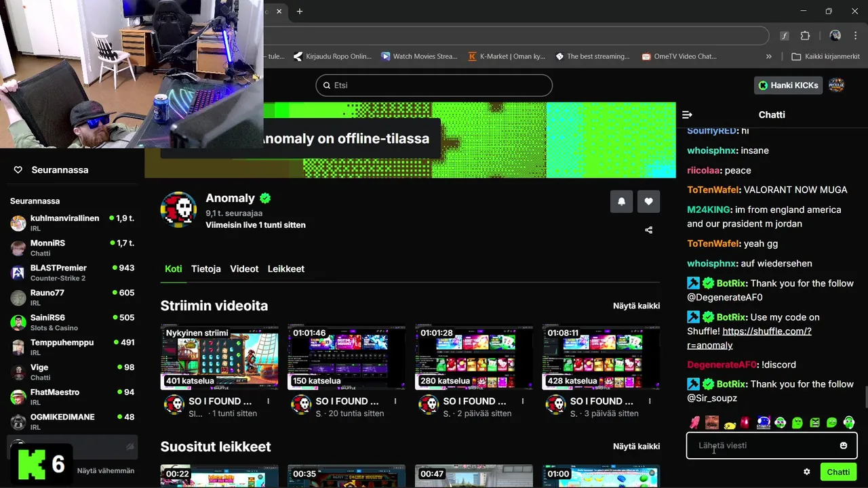Switch to the Leikkeet tab

pos(286,269)
